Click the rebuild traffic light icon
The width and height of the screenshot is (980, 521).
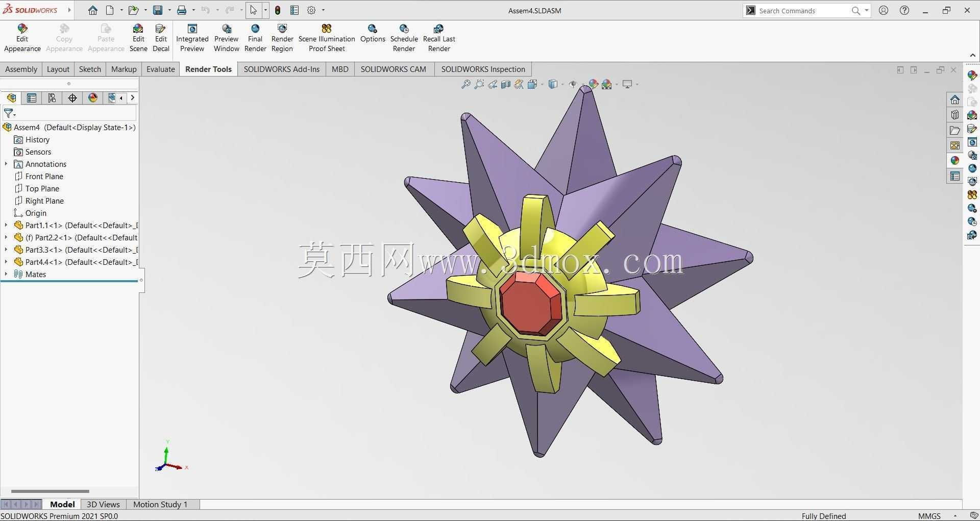(x=278, y=10)
